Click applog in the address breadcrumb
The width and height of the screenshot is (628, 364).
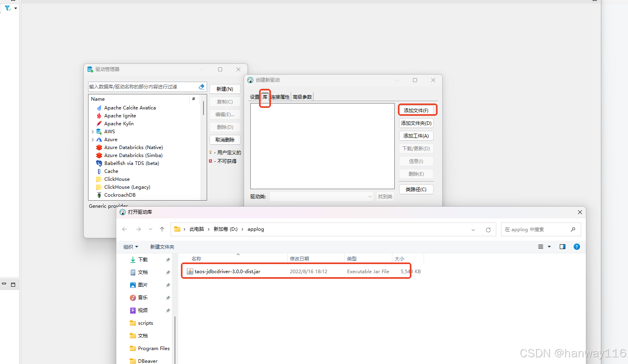[255, 230]
